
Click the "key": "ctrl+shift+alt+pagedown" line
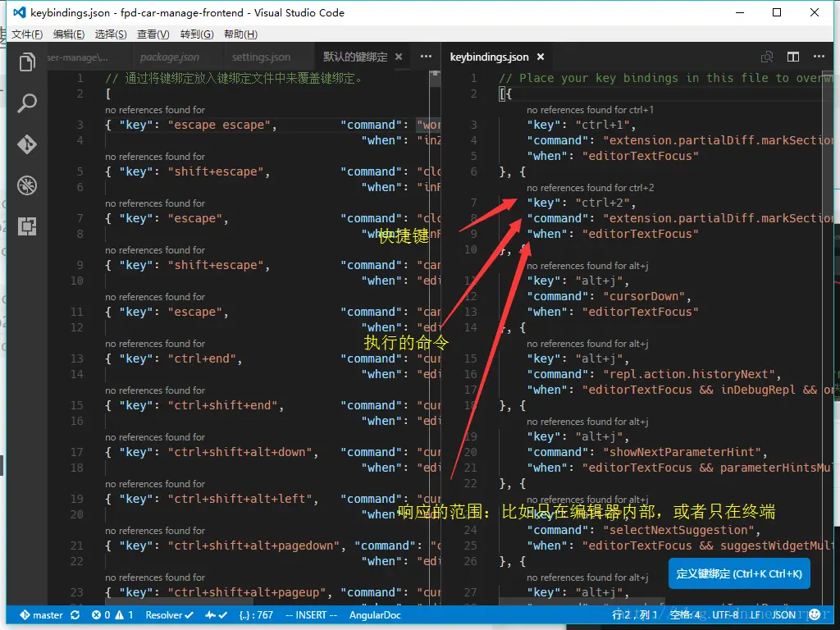click(226, 546)
